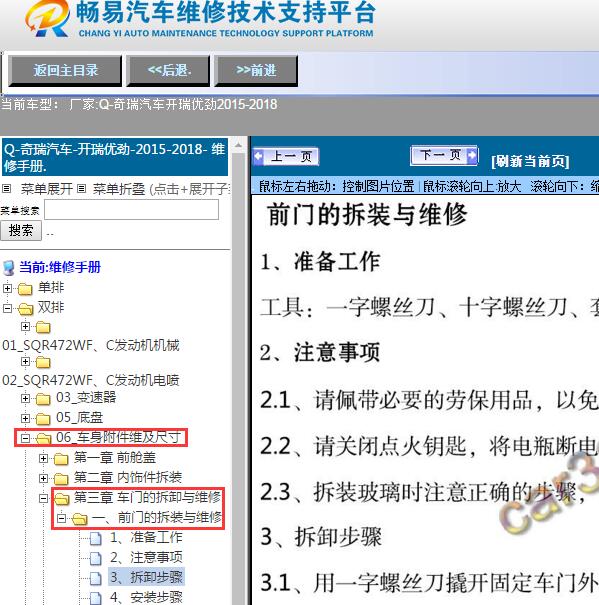This screenshot has height=605, width=599.
Task: Expand the 01_SQR472WF 发动机机械 node
Action: point(25,327)
